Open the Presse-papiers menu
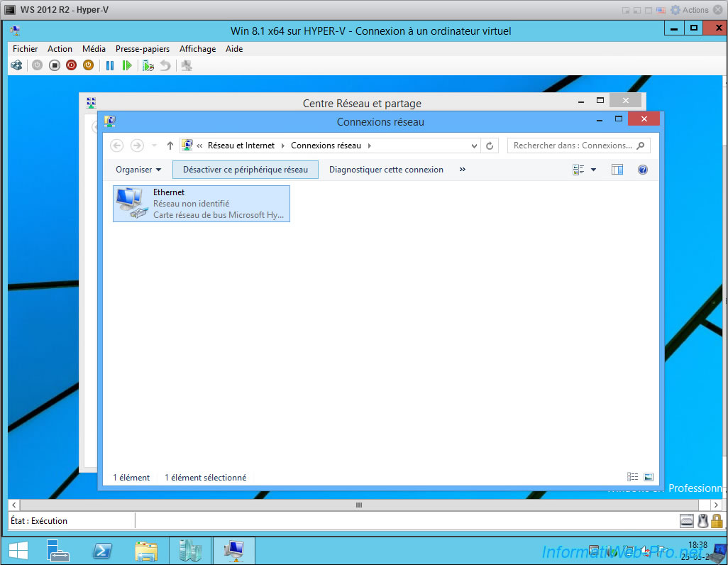The image size is (728, 565). pos(142,49)
